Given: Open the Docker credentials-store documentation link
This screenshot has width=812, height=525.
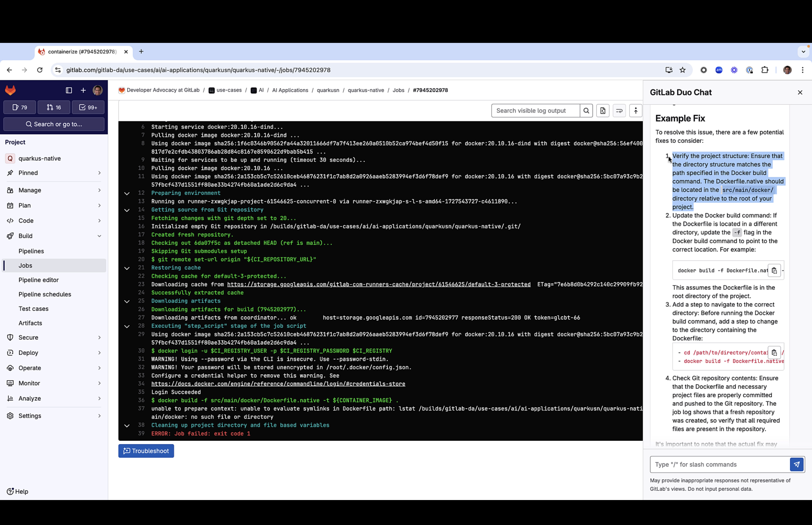Looking at the screenshot, I should [278, 384].
